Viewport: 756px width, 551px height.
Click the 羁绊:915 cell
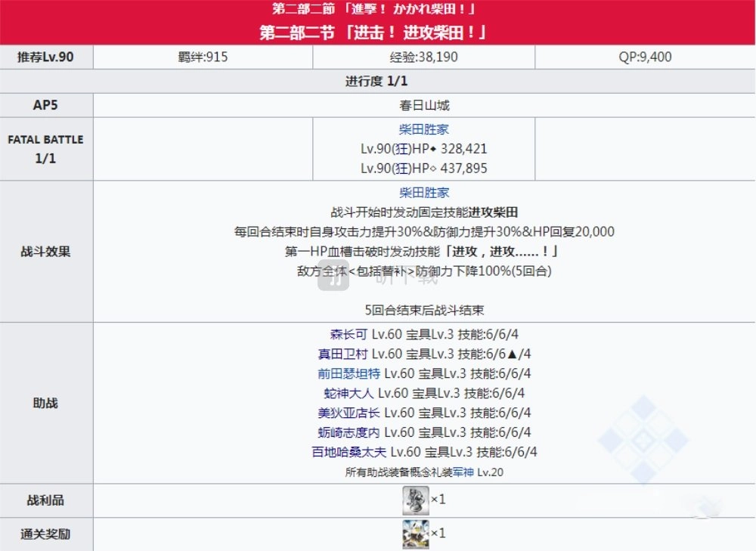203,57
